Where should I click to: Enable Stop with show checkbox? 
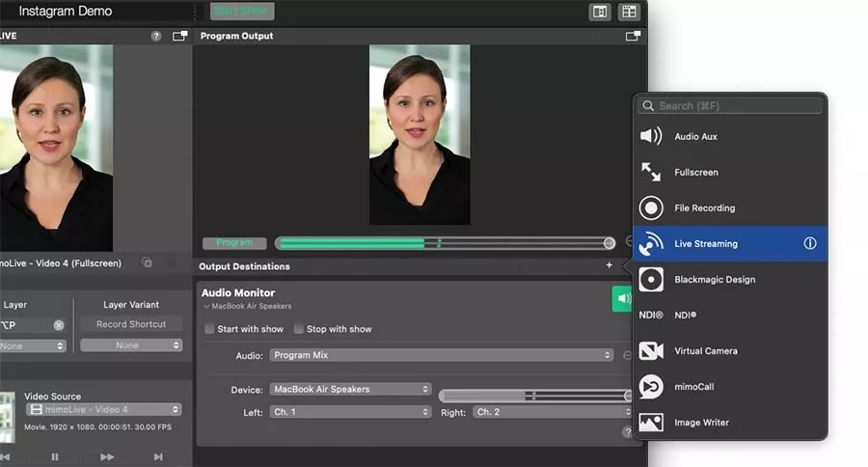point(298,329)
